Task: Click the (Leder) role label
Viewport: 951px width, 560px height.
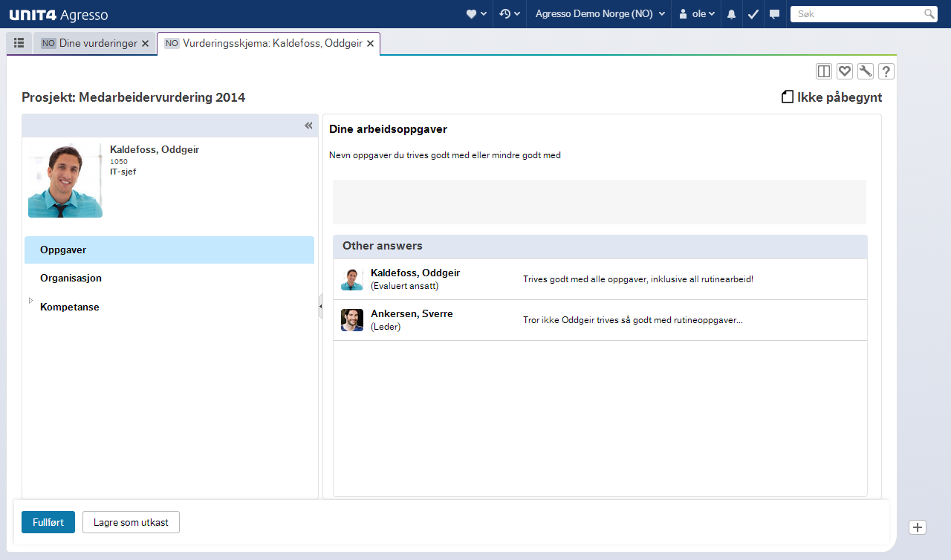Action: (386, 327)
